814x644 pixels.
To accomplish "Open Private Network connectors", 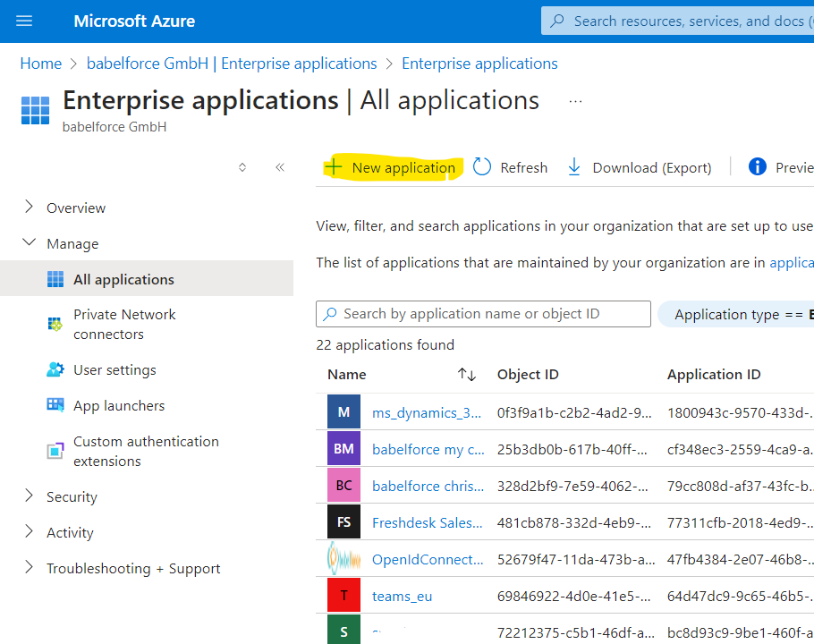I will tap(124, 325).
